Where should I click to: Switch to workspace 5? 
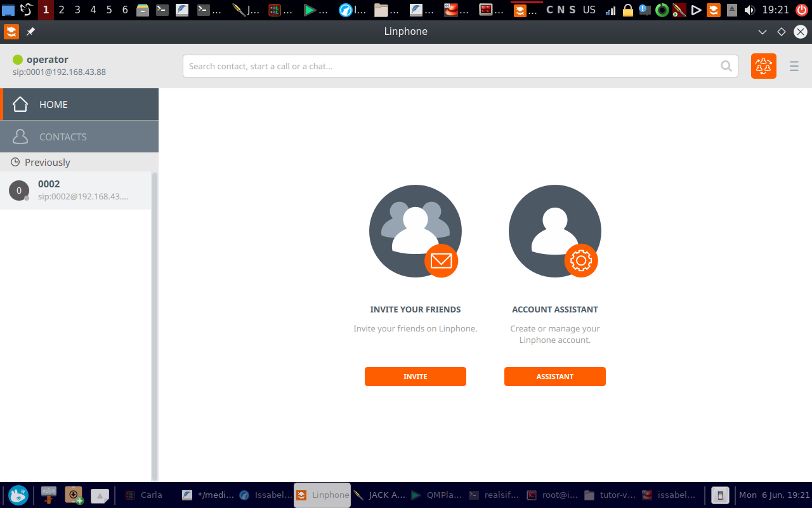[x=109, y=10]
